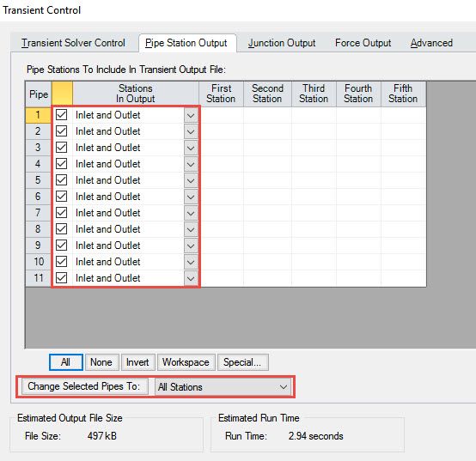Click First Station cell for pipe 4
Image resolution: width=476 pixels, height=461 pixels.
222,164
